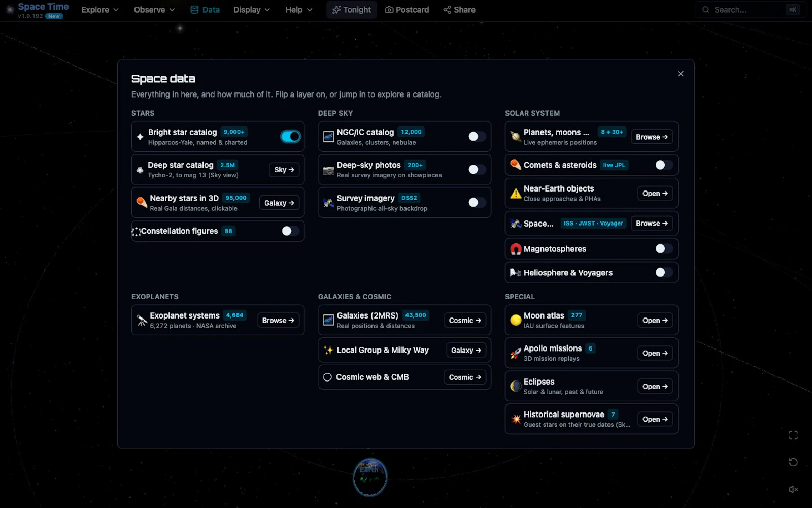Click Galaxy button for Local Group
The height and width of the screenshot is (508, 812).
466,350
